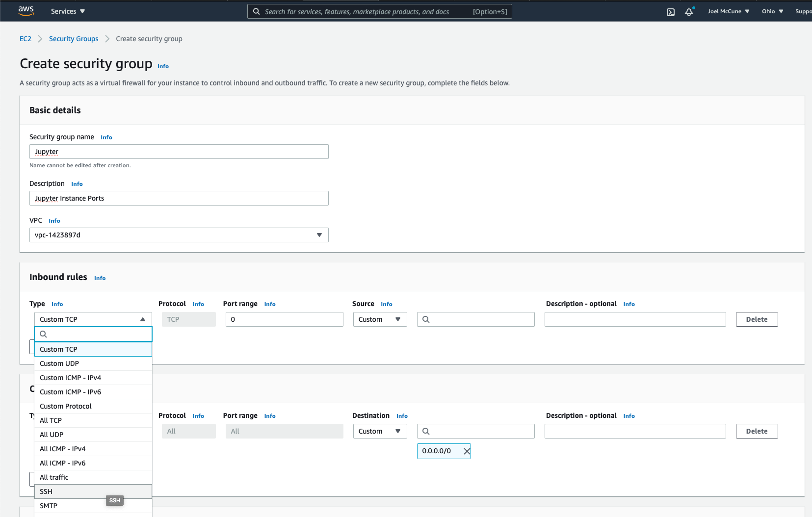Focus the Security group name field
Screen dimensions: 812x517
[x=179, y=152]
